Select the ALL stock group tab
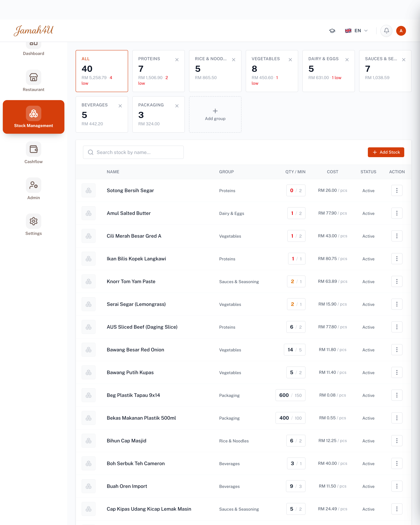 (102, 71)
